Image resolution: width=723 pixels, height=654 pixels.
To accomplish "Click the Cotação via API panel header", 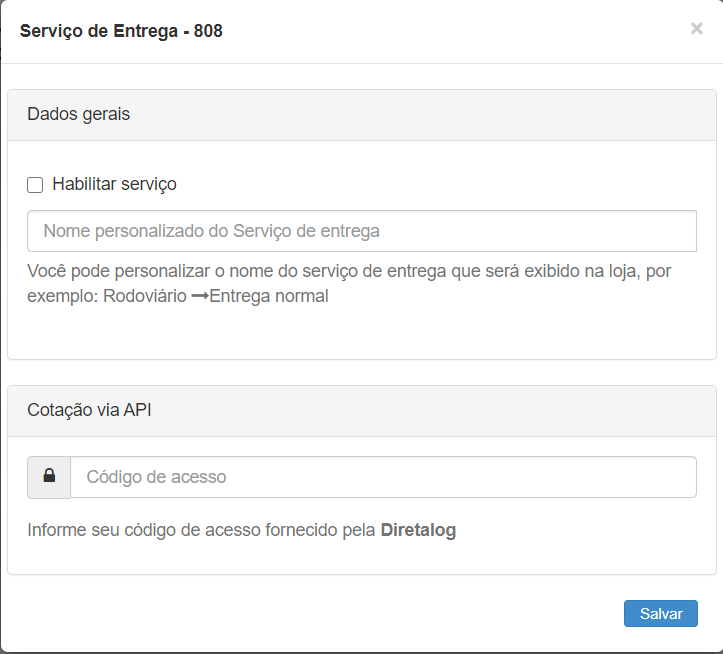I will pos(361,410).
